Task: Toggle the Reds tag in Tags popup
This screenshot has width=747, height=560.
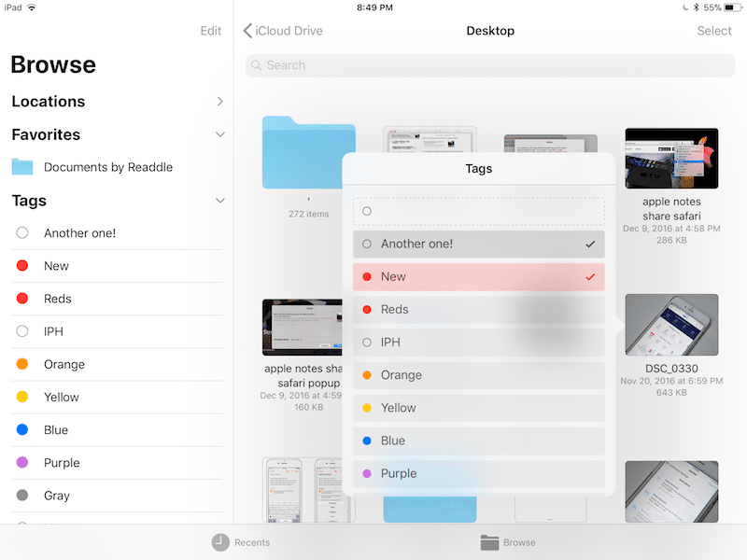Action: coord(478,310)
